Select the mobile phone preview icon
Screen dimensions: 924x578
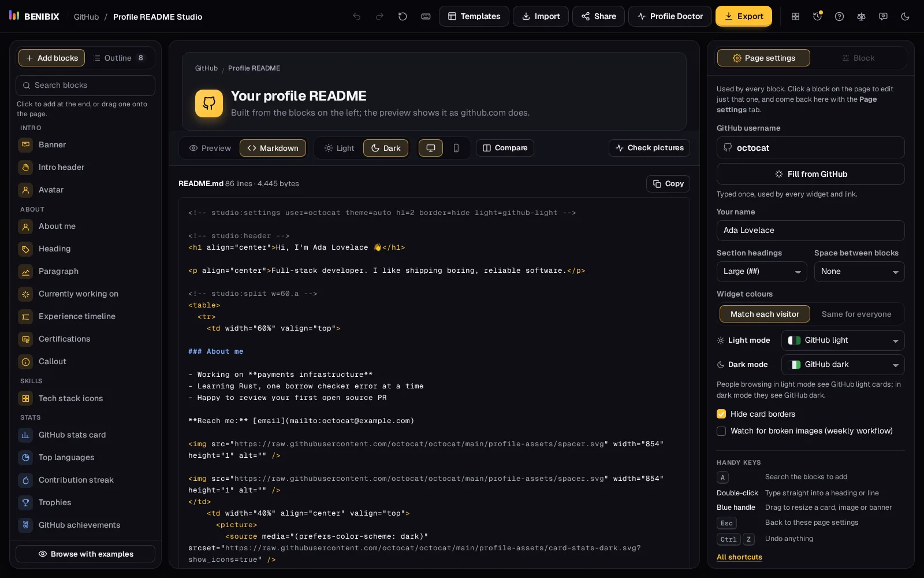tap(456, 148)
